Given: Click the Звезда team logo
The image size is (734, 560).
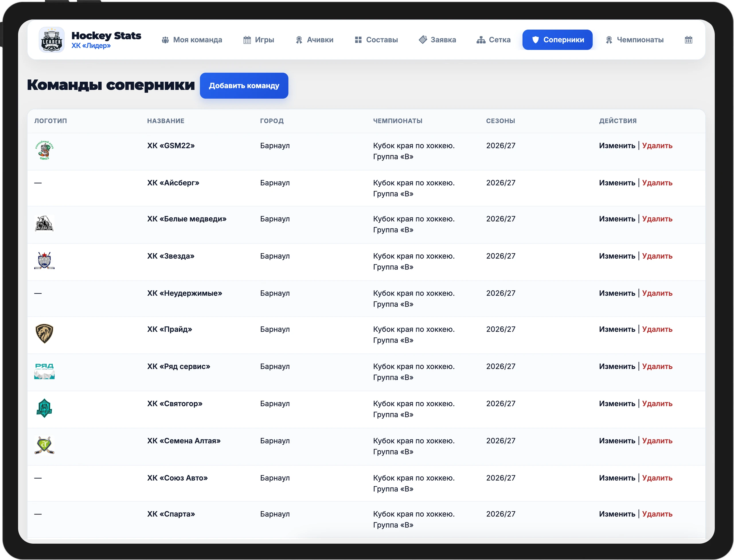Looking at the screenshot, I should [x=44, y=261].
